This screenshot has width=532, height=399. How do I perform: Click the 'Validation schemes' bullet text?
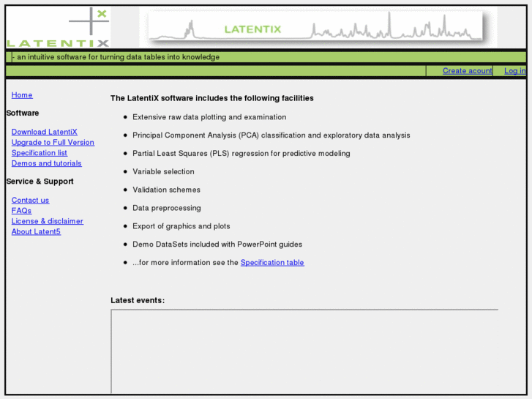(166, 190)
